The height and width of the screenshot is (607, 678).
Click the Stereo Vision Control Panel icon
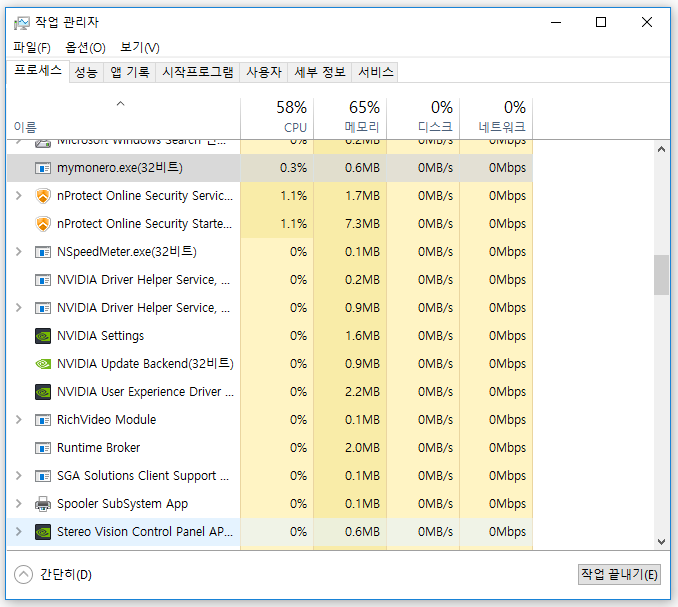pos(43,532)
